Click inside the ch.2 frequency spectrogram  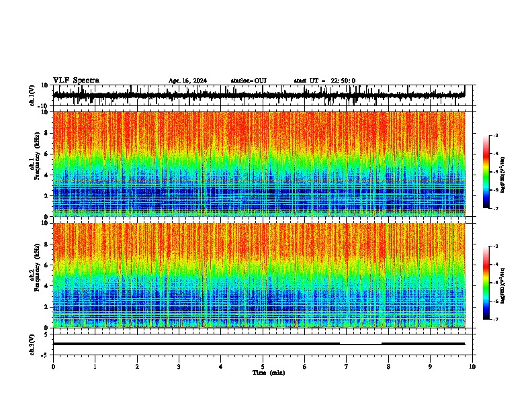[259, 275]
